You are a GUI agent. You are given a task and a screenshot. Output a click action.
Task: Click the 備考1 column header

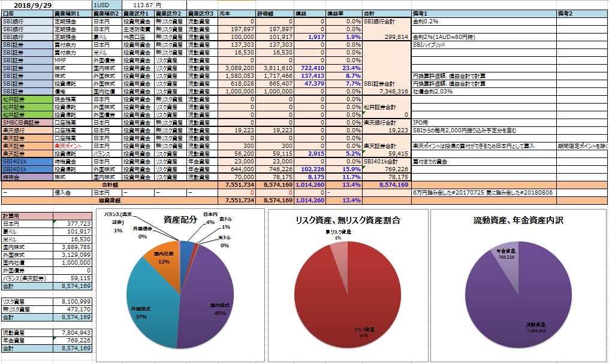(x=484, y=14)
